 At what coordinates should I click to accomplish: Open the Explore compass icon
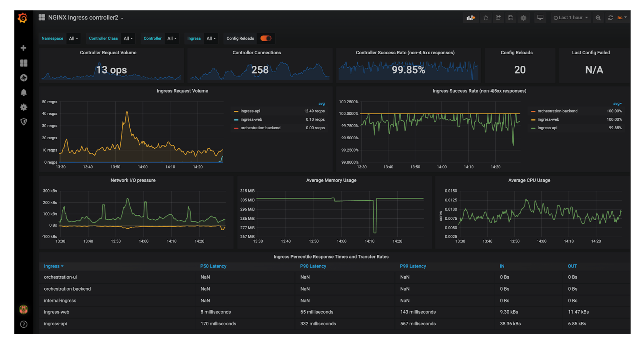[23, 78]
